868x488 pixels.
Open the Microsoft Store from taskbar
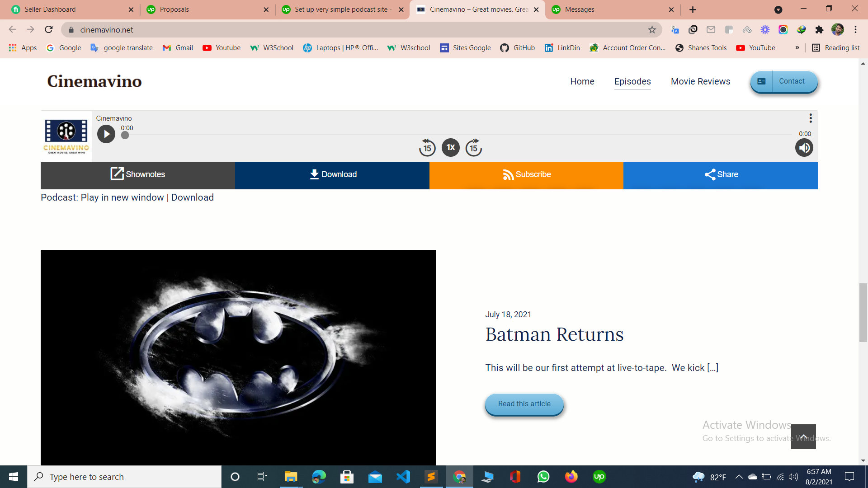[x=347, y=477]
